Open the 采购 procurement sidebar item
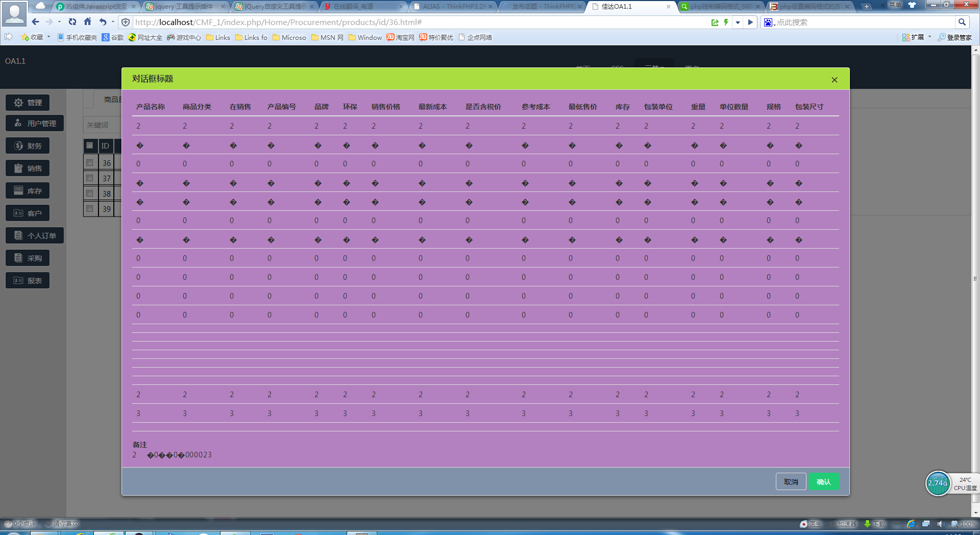 (x=28, y=258)
